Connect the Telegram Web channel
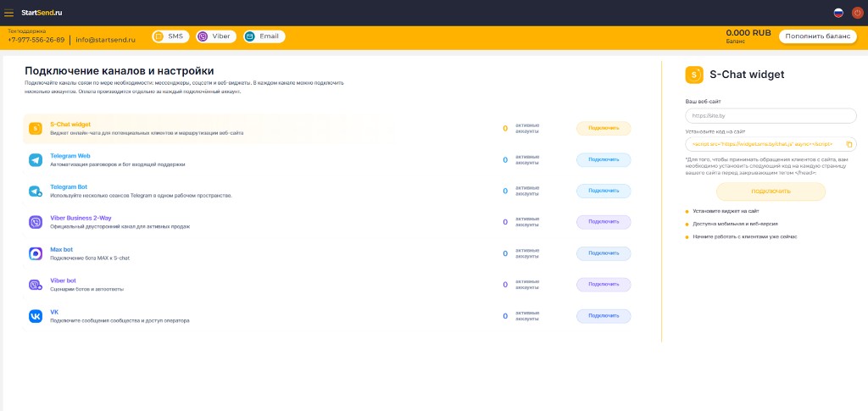The height and width of the screenshot is (411, 868). coord(604,160)
